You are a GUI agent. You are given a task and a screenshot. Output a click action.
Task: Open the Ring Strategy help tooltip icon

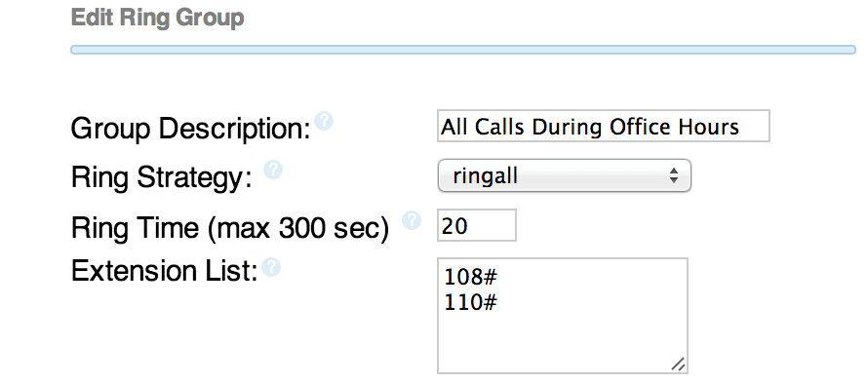(x=273, y=170)
